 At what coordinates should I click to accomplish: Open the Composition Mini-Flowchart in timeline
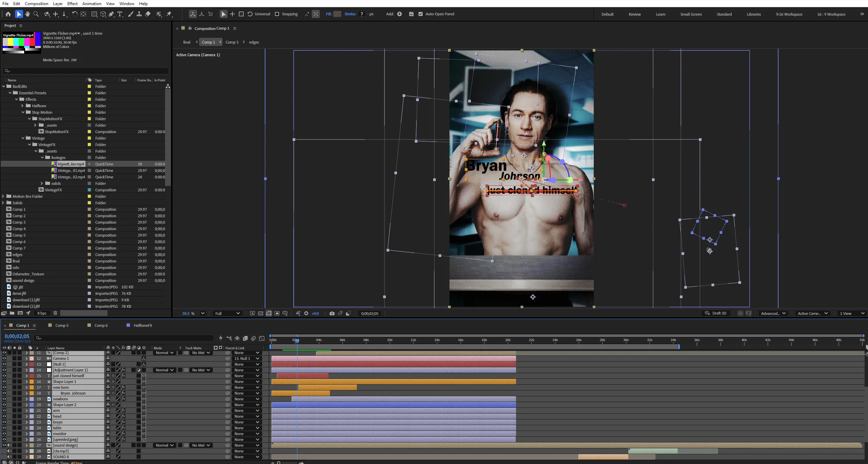point(229,338)
